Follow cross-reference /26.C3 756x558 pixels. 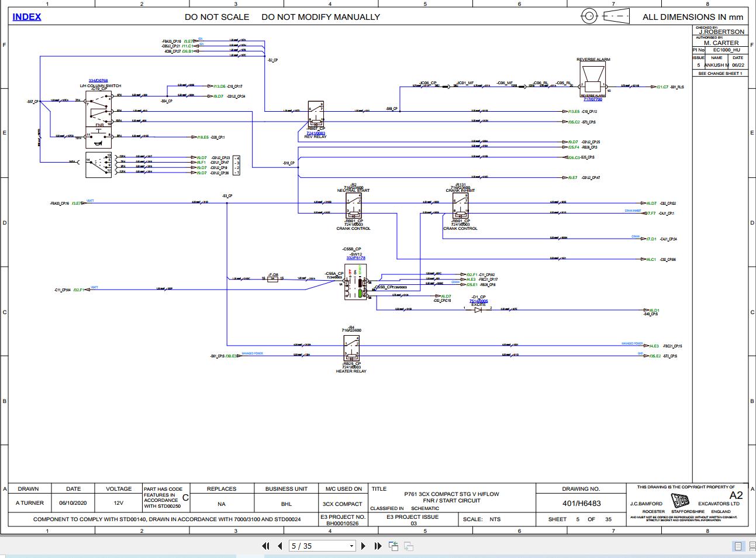pos(573,157)
